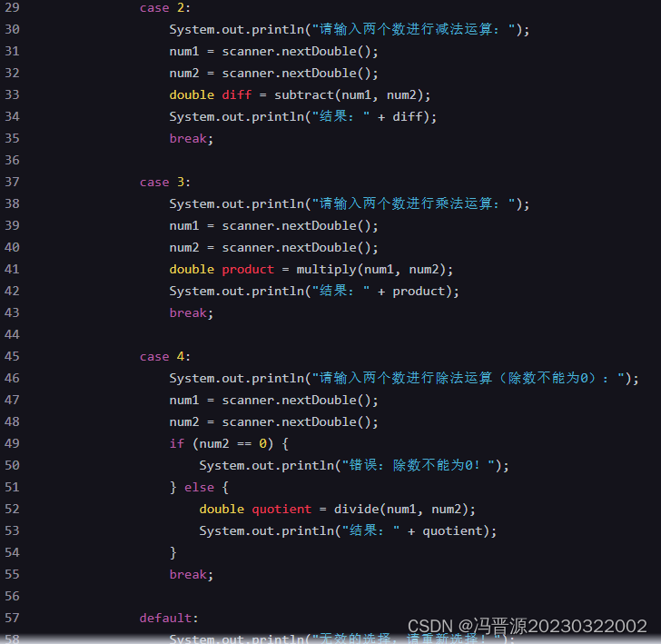This screenshot has width=661, height=644.
Task: Click the red variable name 'diff' declaration
Action: pyautogui.click(x=236, y=94)
